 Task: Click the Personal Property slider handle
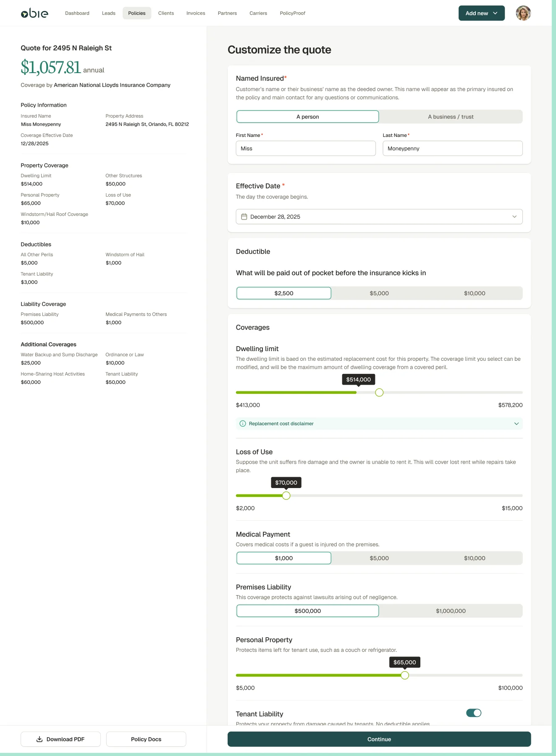coord(405,675)
